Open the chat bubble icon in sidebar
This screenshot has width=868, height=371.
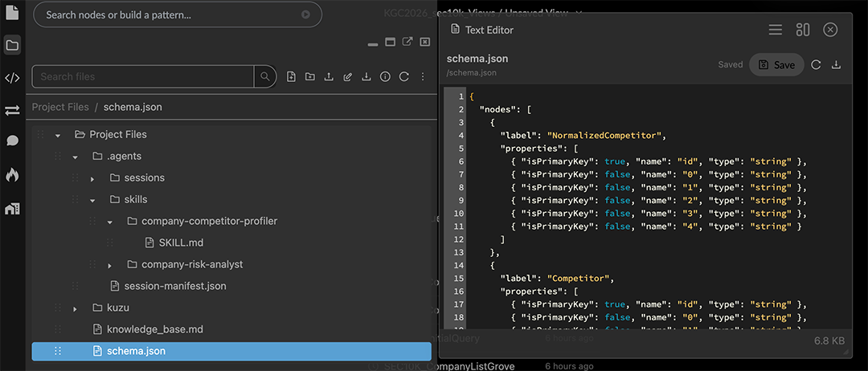point(12,141)
